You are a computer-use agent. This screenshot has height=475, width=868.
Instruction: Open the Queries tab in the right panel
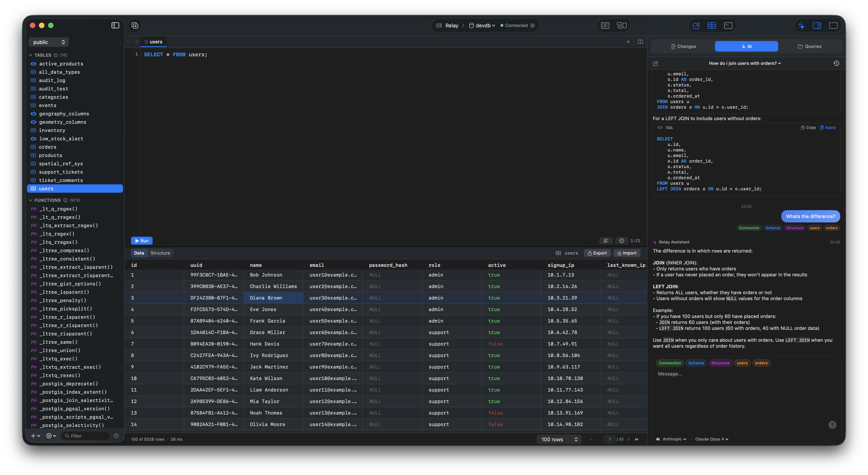click(810, 46)
